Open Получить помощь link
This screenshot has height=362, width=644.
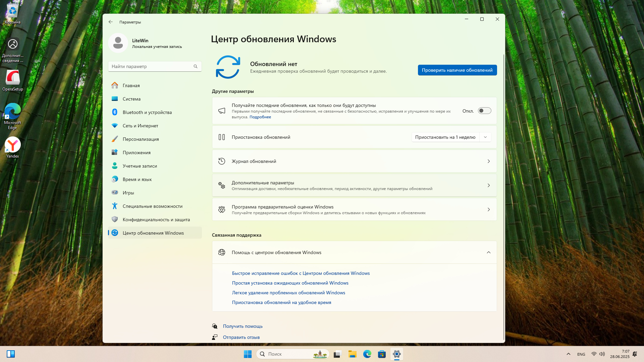coord(243,326)
